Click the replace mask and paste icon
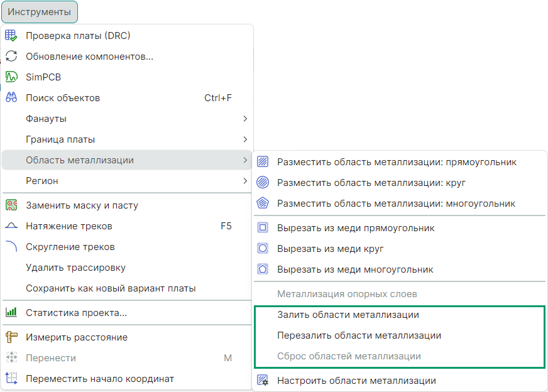This screenshot has height=392, width=548. tap(11, 205)
